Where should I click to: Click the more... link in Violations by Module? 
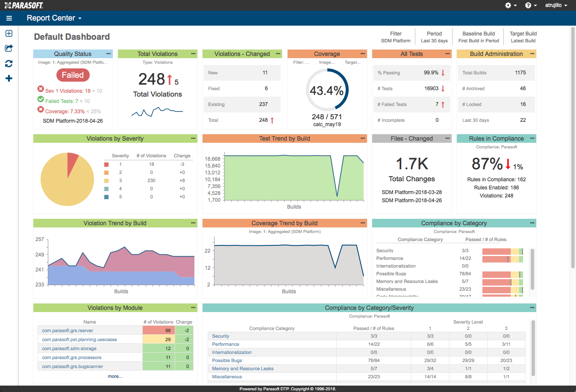point(115,376)
